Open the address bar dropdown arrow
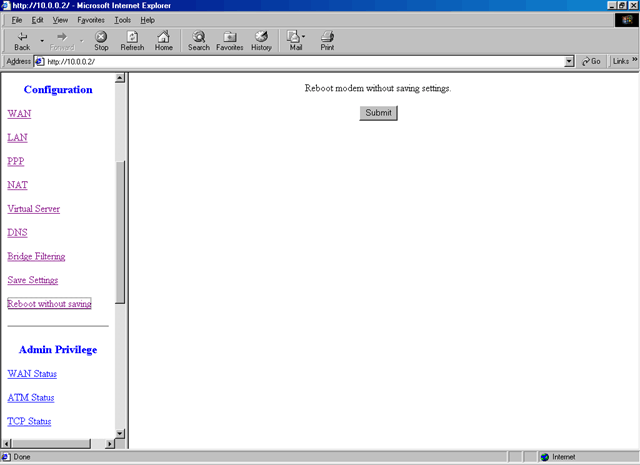The height and width of the screenshot is (465, 640). pos(569,62)
